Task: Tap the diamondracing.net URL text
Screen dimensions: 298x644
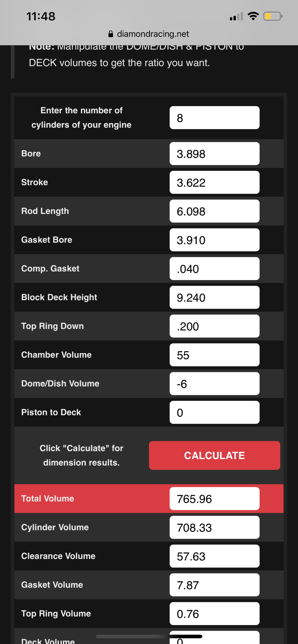Action: pos(153,34)
